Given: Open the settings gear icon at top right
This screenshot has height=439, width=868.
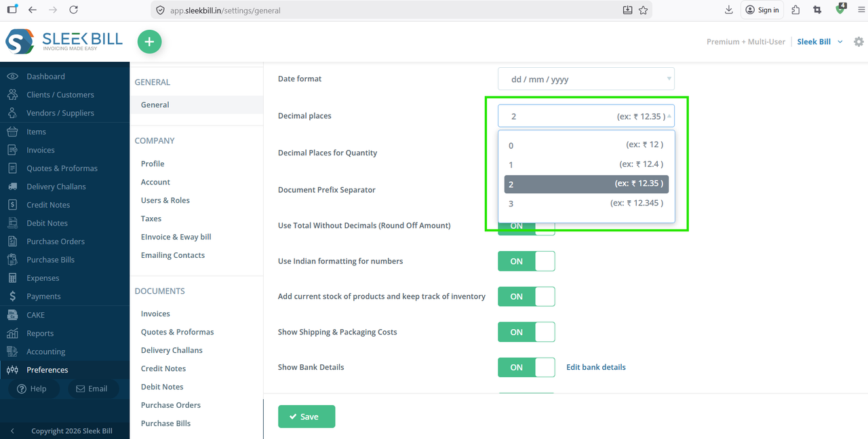Looking at the screenshot, I should tap(859, 41).
